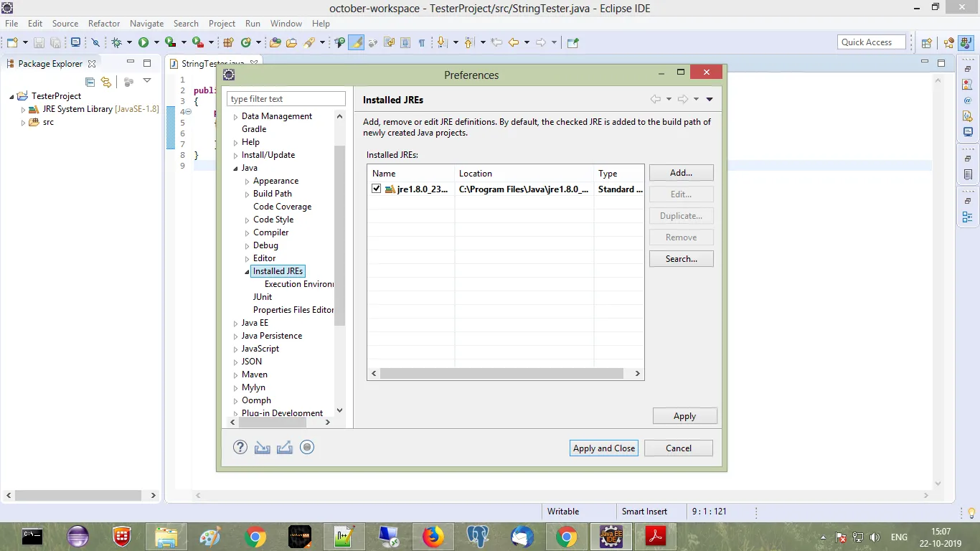
Task: Open the Navigate menu
Action: point(146,24)
